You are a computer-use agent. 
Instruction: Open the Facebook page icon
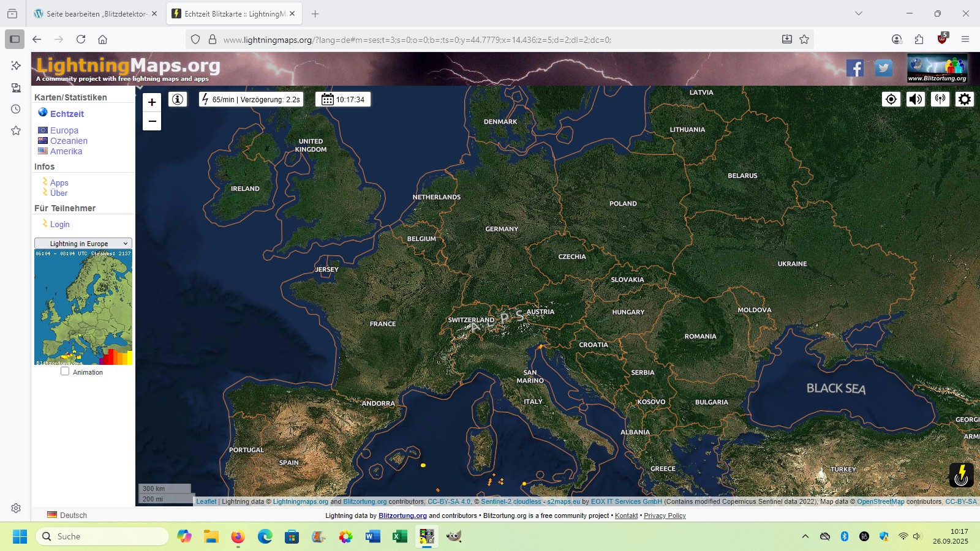(x=854, y=68)
